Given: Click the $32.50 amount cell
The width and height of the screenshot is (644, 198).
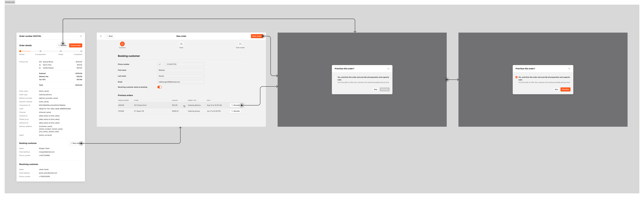Looking at the screenshot, I should [x=175, y=105].
